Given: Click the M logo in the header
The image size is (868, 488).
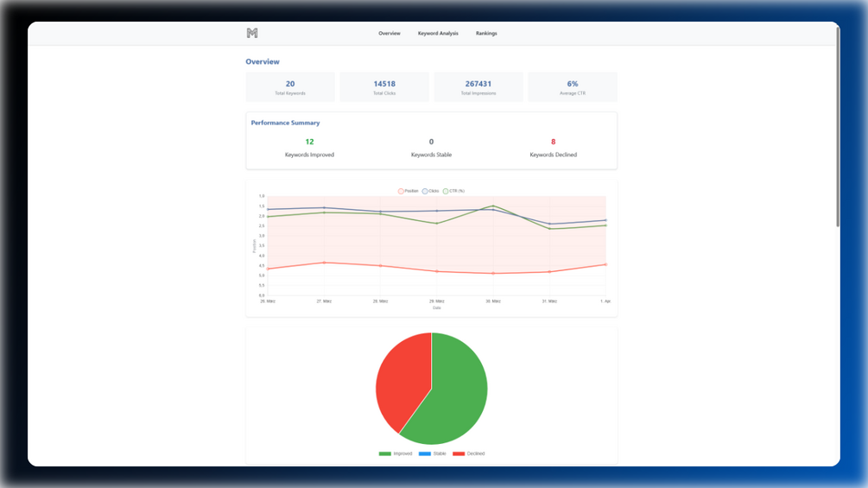Looking at the screenshot, I should click(x=252, y=33).
